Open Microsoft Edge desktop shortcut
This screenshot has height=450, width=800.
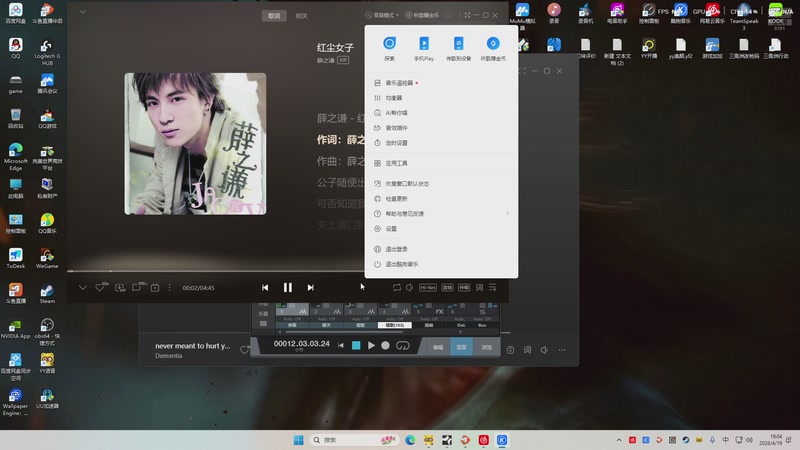point(16,156)
